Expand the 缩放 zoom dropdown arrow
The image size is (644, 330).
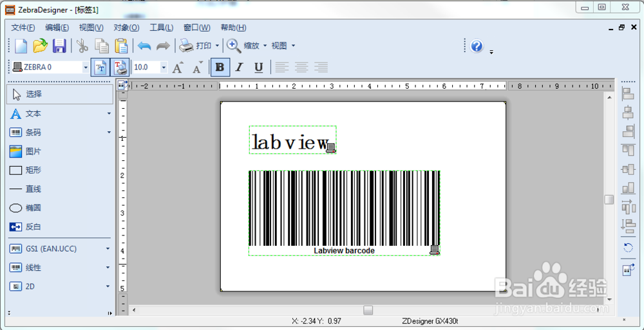tap(265, 46)
